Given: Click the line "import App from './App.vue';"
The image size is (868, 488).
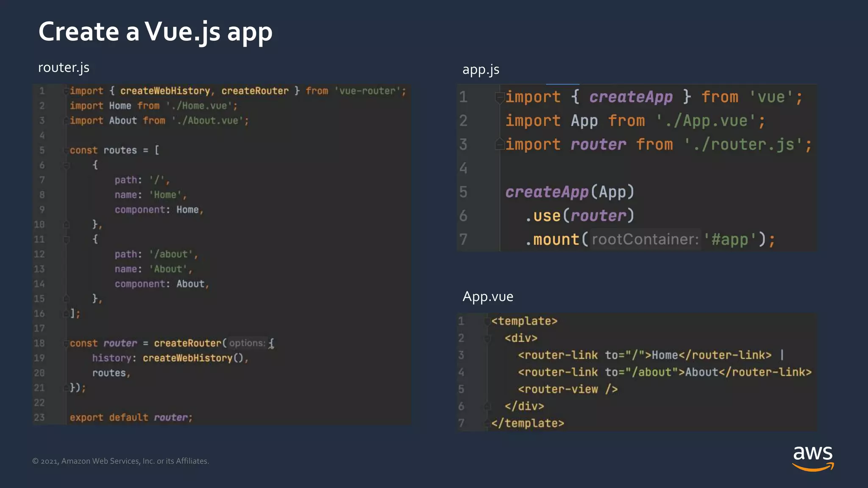Looking at the screenshot, I should coord(635,121).
